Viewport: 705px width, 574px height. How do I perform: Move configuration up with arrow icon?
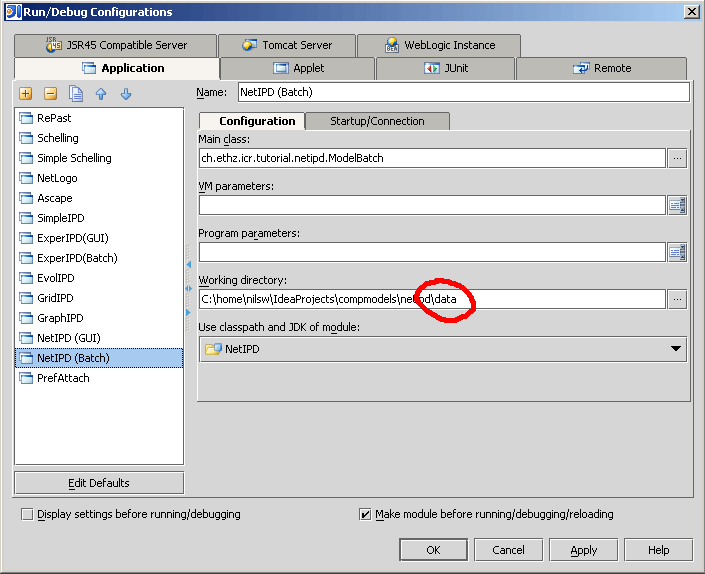click(101, 93)
